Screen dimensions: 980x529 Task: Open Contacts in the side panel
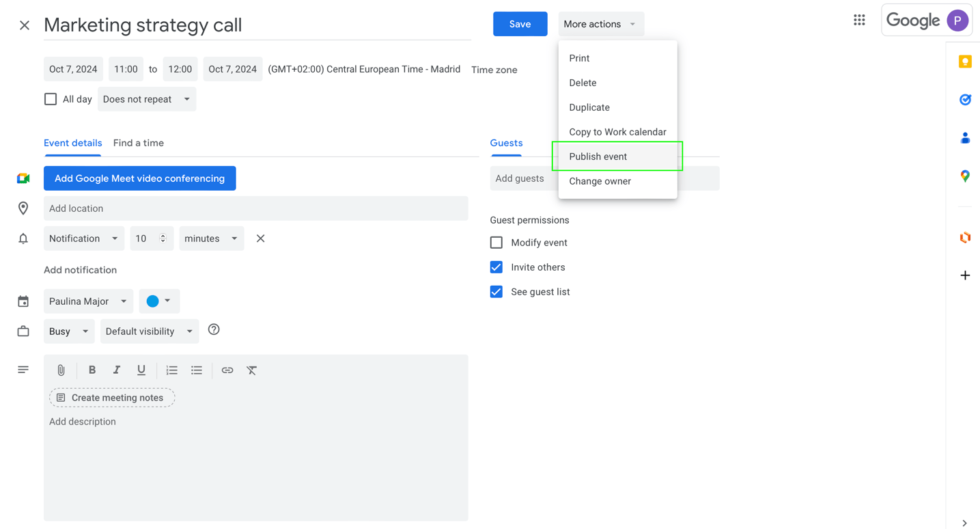[x=965, y=138]
